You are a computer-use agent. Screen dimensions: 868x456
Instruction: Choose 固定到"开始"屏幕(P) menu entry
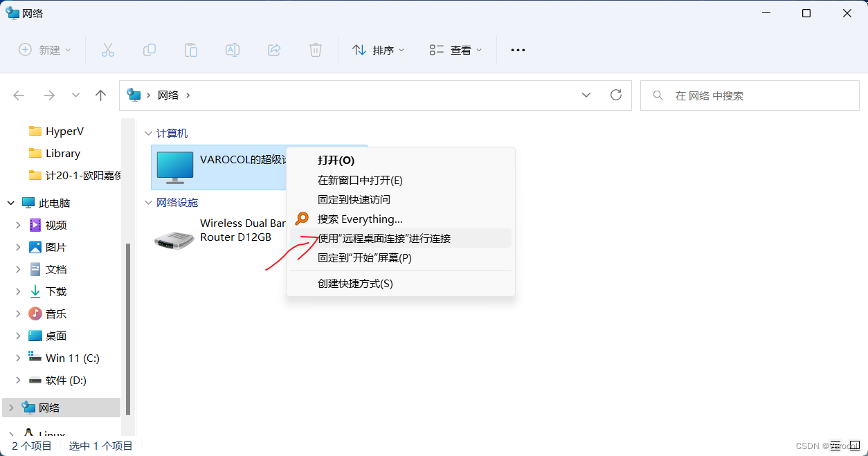[401, 257]
